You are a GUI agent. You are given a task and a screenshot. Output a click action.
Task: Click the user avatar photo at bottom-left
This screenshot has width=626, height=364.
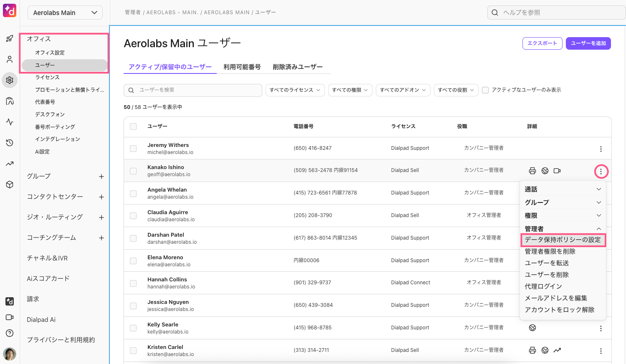10,354
